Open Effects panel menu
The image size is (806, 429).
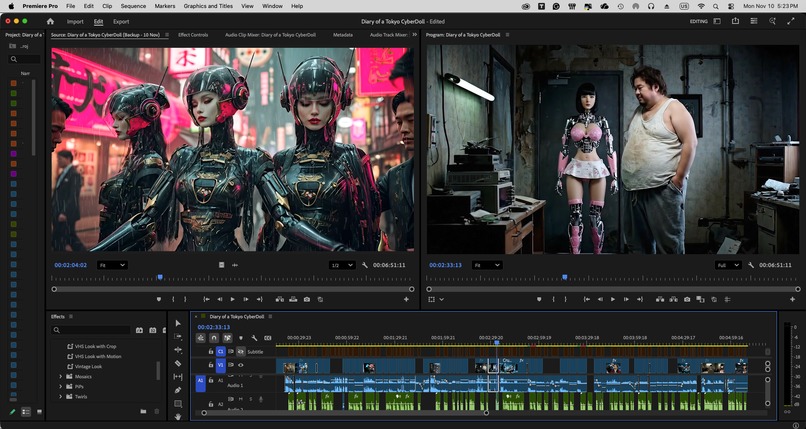click(x=71, y=316)
